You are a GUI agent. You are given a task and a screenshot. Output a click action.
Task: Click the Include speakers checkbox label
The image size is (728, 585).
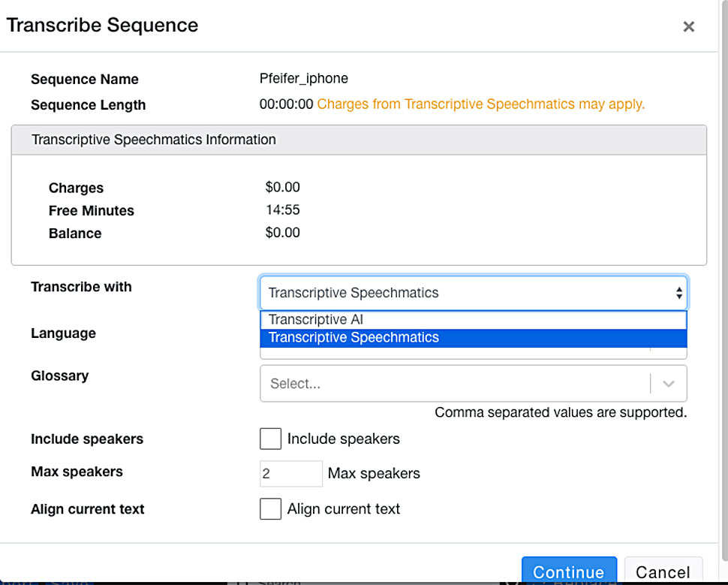(344, 439)
